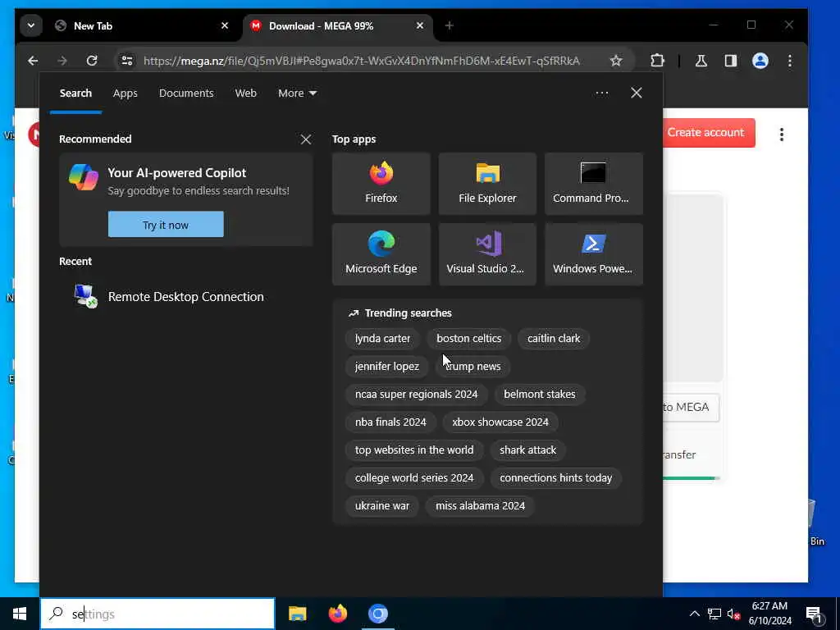Switch to Chrome taskbar icon

pos(377,614)
